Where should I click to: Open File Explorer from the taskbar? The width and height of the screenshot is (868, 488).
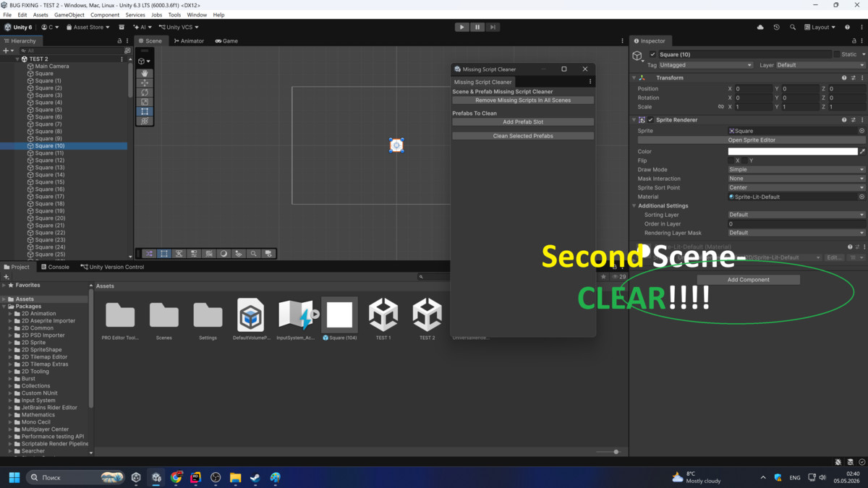[x=235, y=477]
